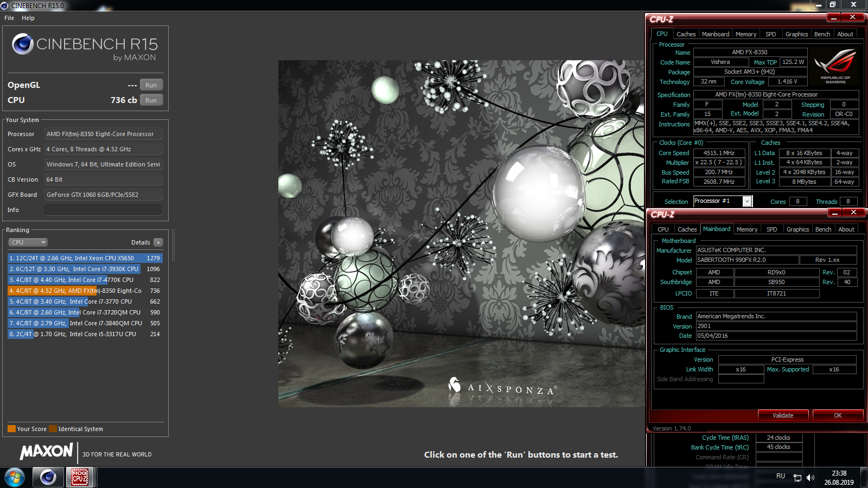Open the network status tray icon
The image size is (868, 488).
coord(797,477)
